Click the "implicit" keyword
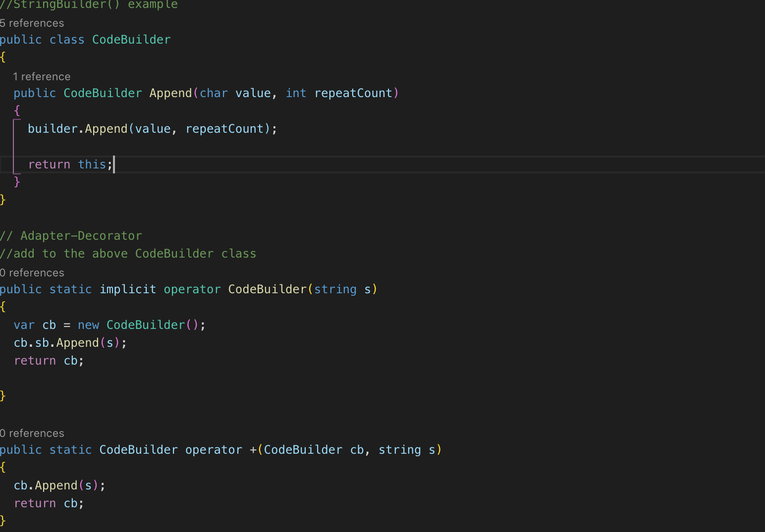The height and width of the screenshot is (532, 765). tap(128, 289)
